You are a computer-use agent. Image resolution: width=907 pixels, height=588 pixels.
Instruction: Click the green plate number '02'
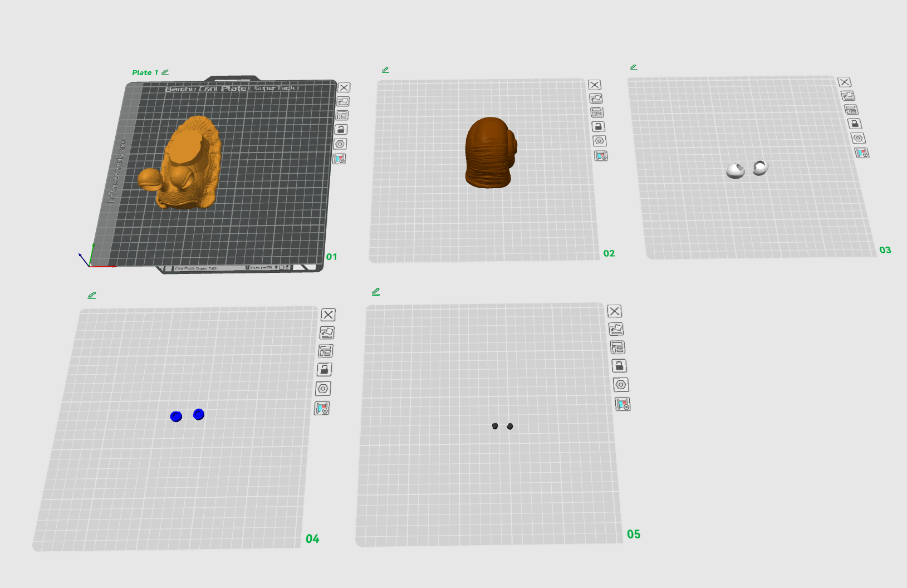(609, 253)
